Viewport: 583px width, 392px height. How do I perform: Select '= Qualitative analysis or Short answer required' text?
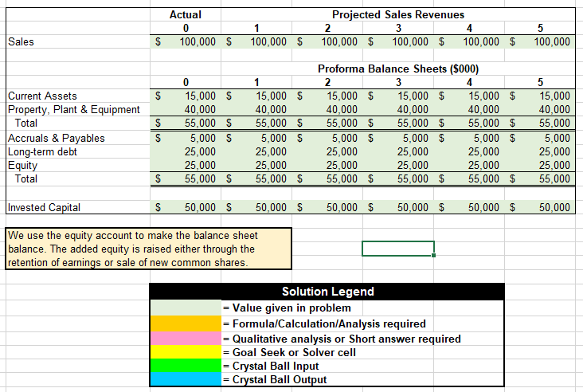tap(342, 339)
